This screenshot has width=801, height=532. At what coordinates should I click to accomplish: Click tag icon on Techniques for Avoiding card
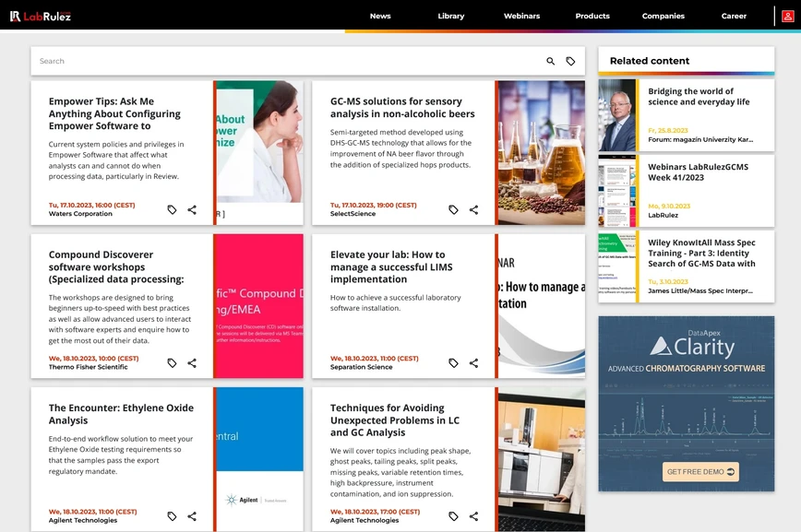tap(454, 516)
